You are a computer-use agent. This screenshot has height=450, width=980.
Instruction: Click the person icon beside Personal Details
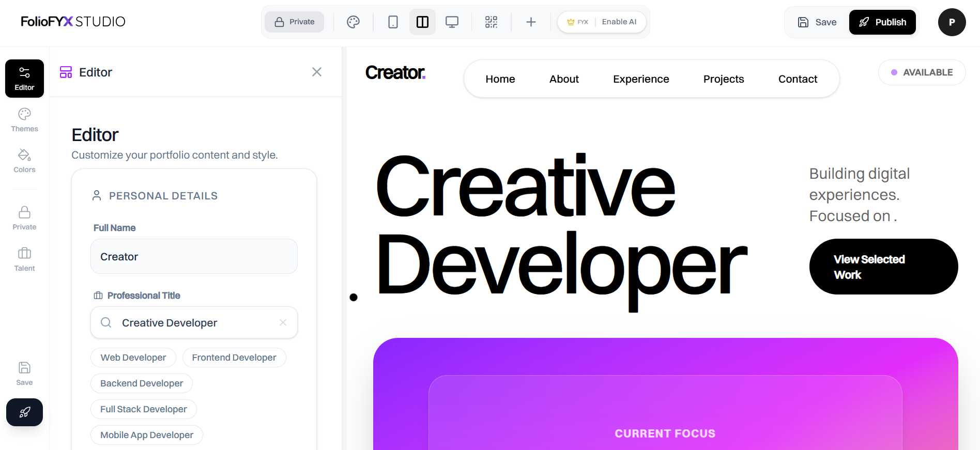coord(97,195)
